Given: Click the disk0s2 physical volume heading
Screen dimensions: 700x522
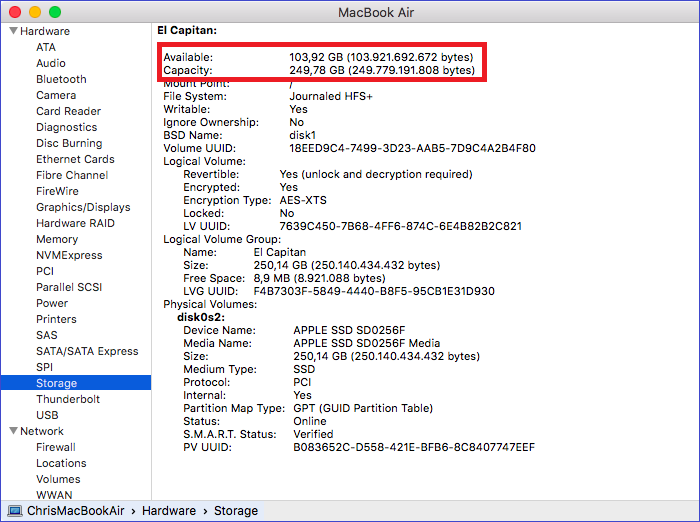Looking at the screenshot, I should click(201, 317).
